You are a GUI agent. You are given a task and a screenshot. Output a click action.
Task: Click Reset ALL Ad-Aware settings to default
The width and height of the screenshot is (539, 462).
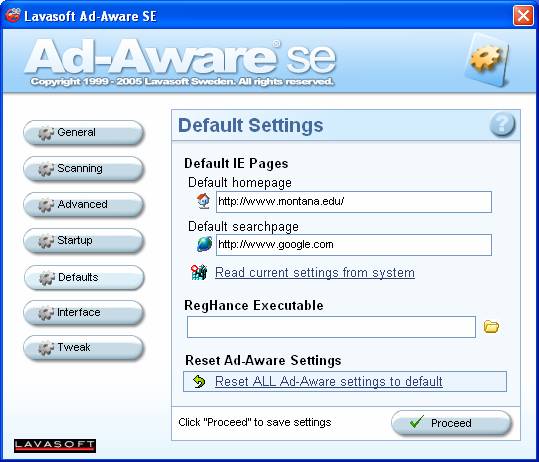(x=329, y=382)
